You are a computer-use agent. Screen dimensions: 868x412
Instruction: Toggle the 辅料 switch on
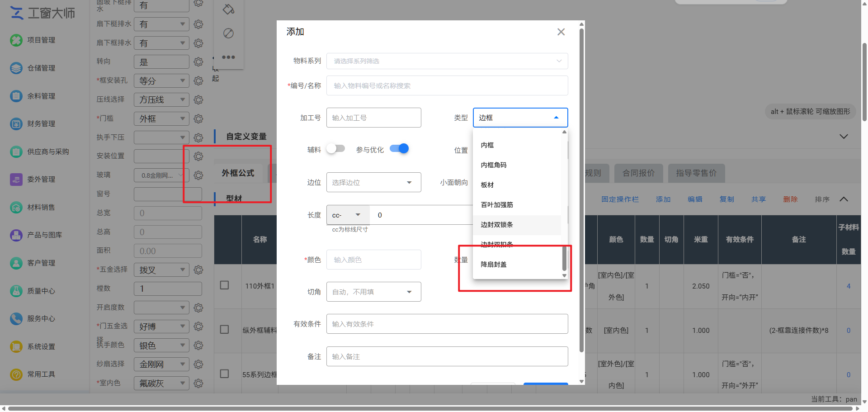[x=335, y=149]
